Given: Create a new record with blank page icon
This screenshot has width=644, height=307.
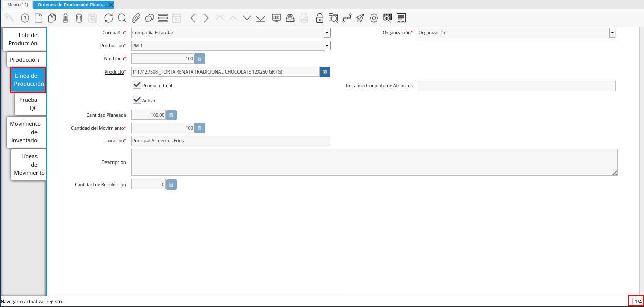Looking at the screenshot, I should pos(39,18).
